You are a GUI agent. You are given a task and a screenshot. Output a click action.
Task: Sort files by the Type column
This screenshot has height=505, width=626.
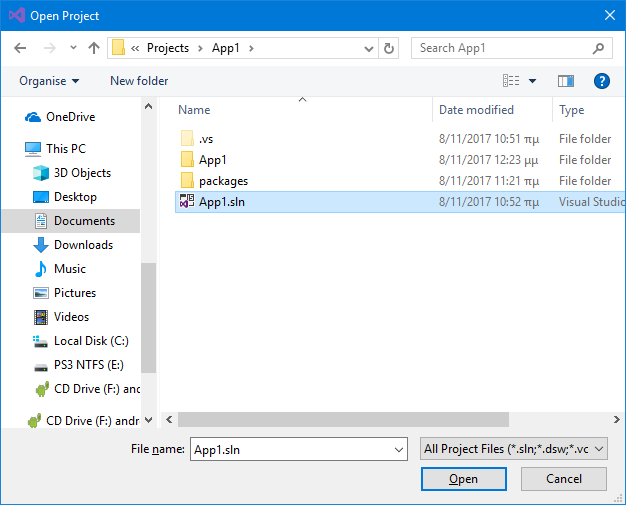571,110
